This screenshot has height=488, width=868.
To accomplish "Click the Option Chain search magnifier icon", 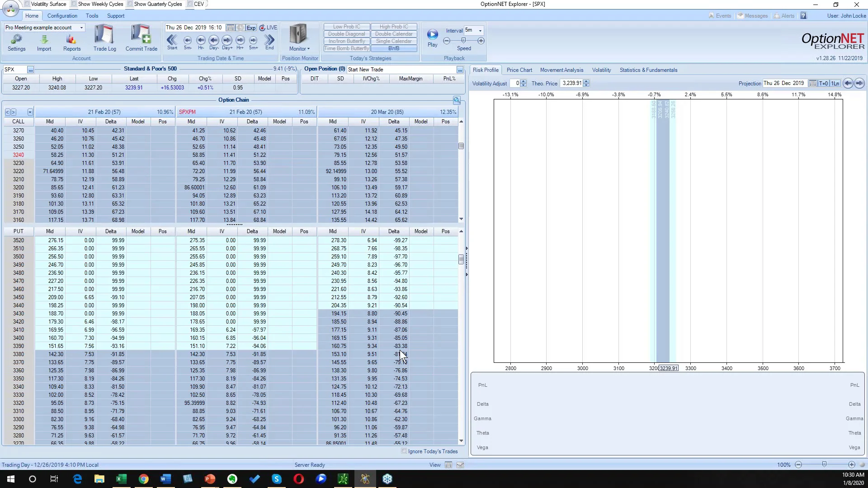I will click(x=457, y=100).
